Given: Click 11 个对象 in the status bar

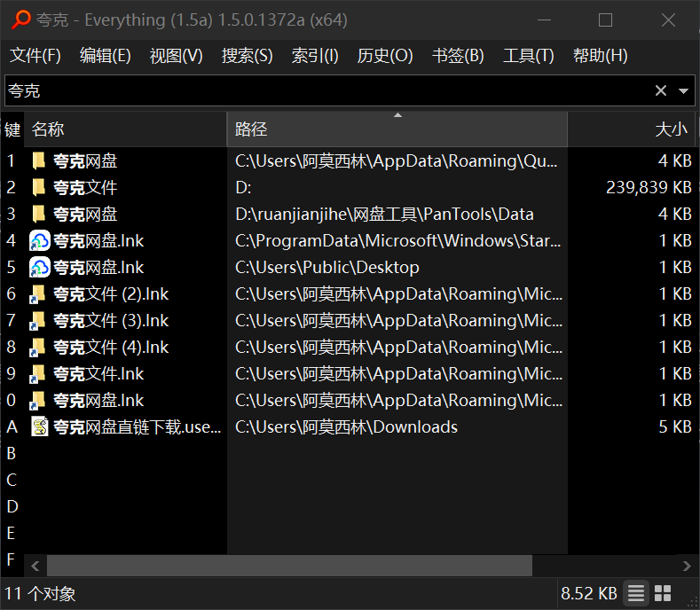Looking at the screenshot, I should click(40, 593).
